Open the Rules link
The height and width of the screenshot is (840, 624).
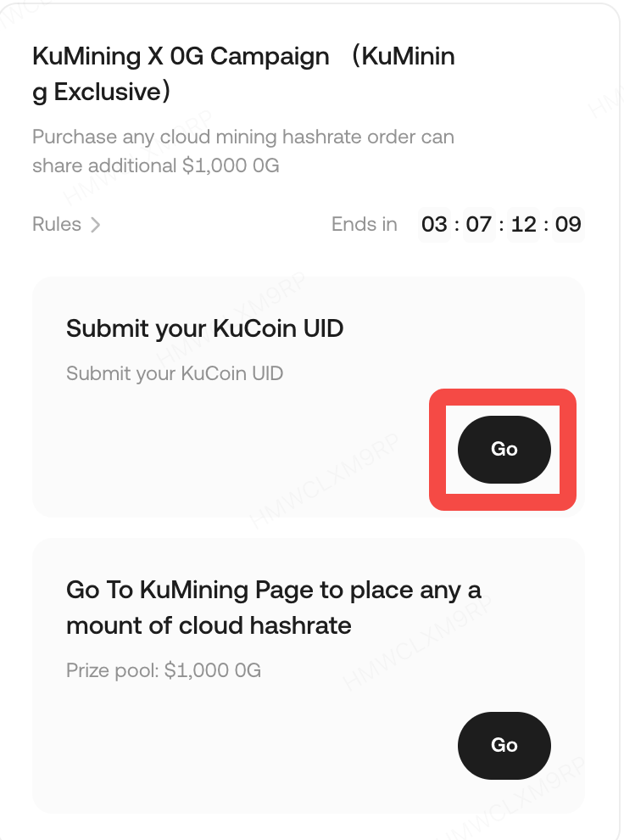(57, 225)
